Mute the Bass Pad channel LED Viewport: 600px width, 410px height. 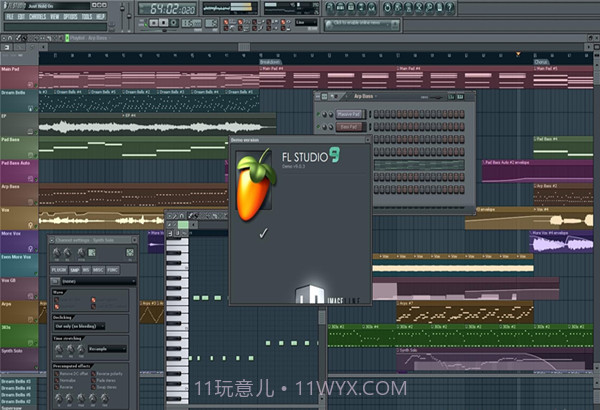click(x=318, y=126)
